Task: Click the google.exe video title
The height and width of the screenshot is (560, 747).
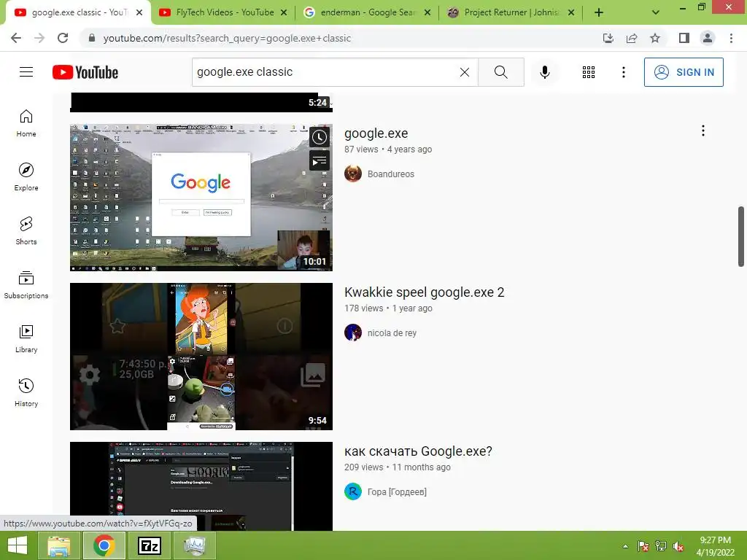Action: [x=376, y=133]
